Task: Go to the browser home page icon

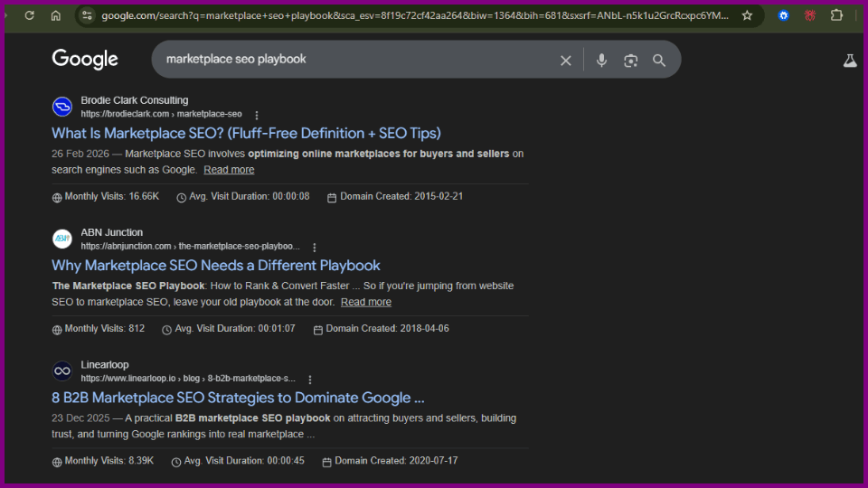Action: tap(56, 15)
